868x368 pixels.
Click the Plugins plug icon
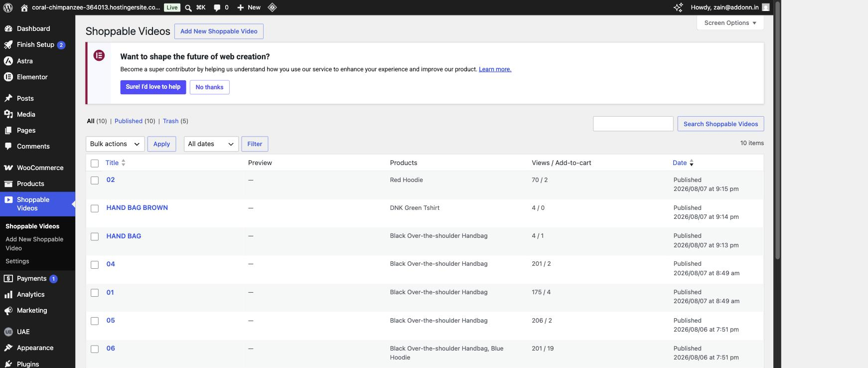(8, 364)
